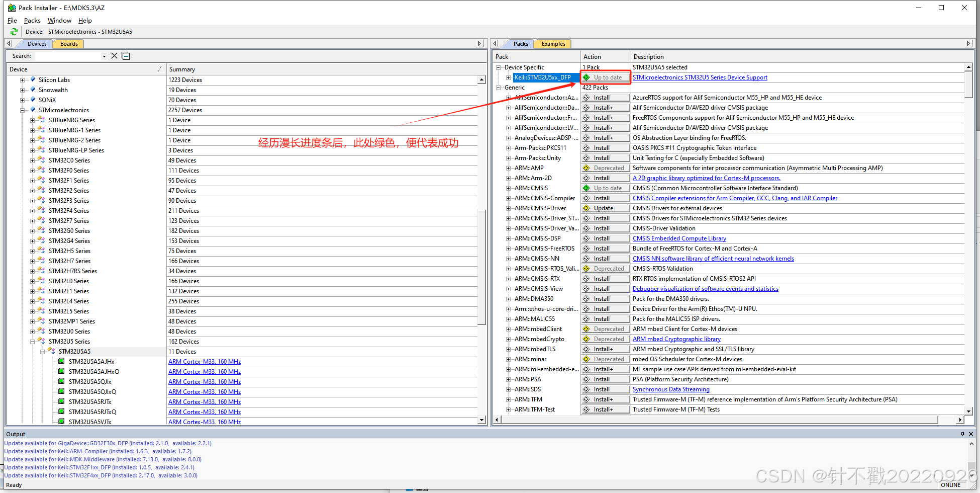Screen dimensions: 980x493
Task: Click the STMicroelectronics vendor icon
Action: pyautogui.click(x=33, y=110)
